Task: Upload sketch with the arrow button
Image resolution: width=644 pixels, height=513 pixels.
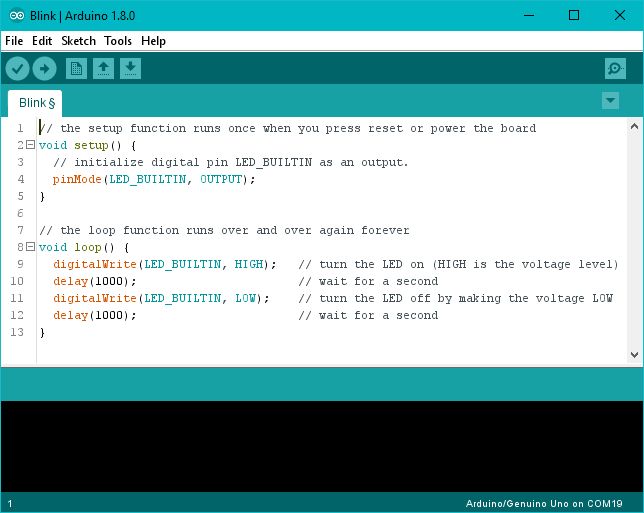Action: click(44, 69)
